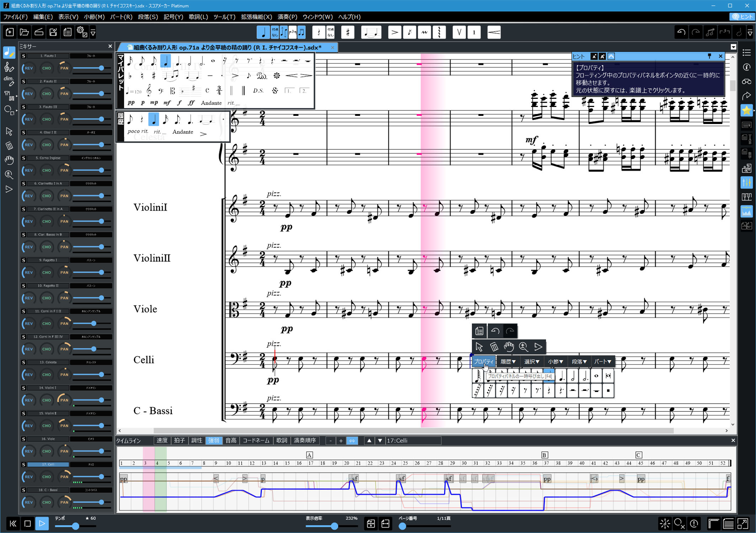Screen dimensions: 756x533
Task: Toggle solo S for 13. Celesta
Action: pos(23,362)
